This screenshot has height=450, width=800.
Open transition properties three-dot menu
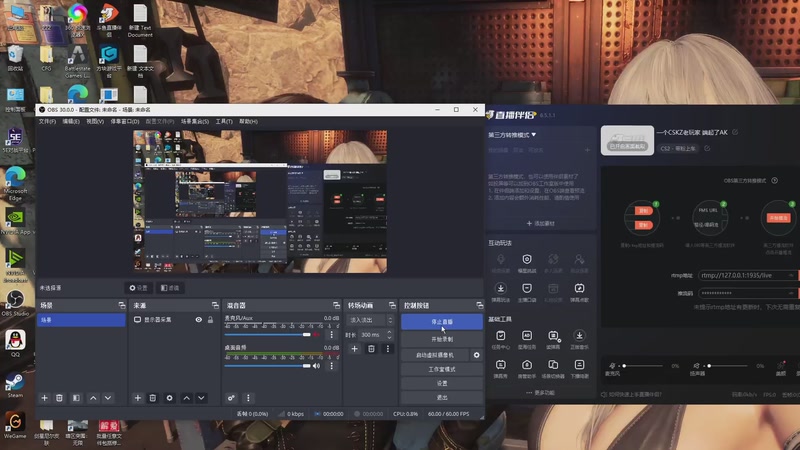[x=388, y=349]
